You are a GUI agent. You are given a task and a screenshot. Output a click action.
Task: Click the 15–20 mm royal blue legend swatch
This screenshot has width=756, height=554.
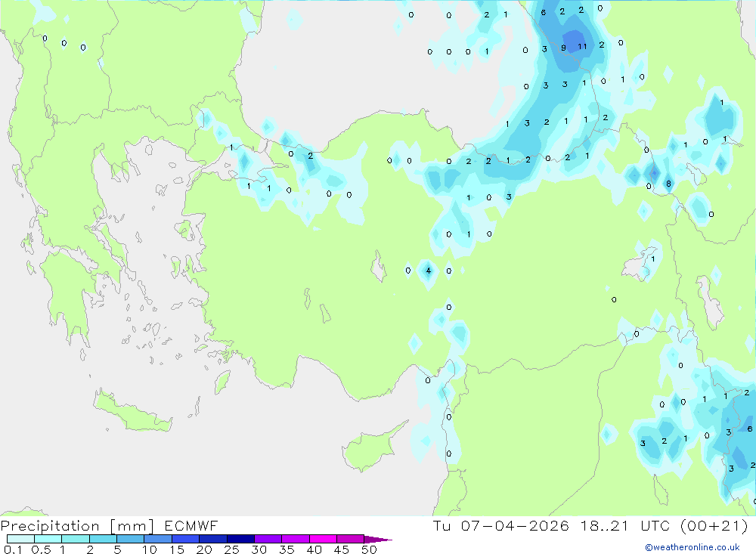tap(186, 539)
